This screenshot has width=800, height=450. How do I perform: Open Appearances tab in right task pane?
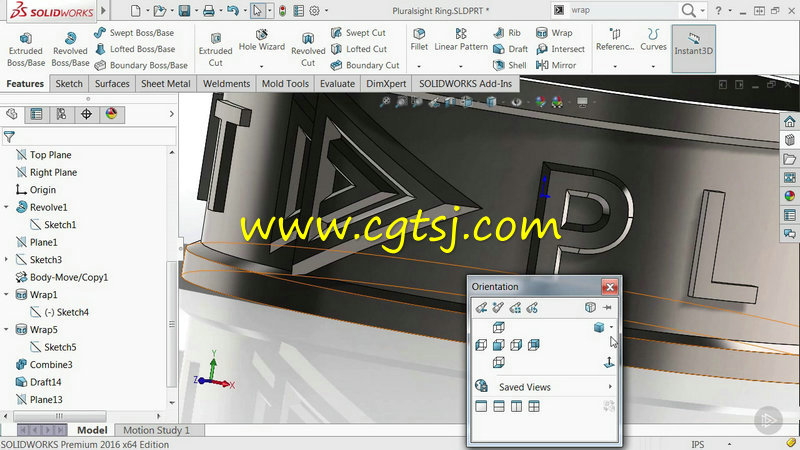click(x=790, y=196)
